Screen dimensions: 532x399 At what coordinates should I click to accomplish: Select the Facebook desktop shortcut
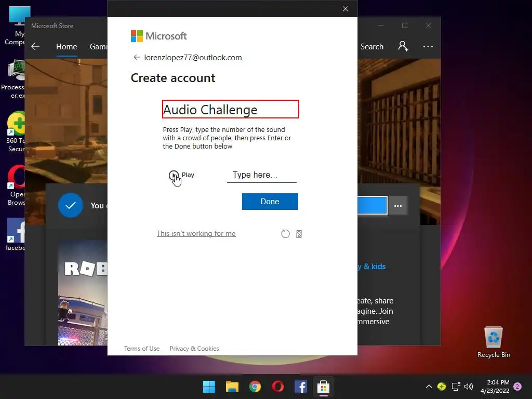point(16,234)
